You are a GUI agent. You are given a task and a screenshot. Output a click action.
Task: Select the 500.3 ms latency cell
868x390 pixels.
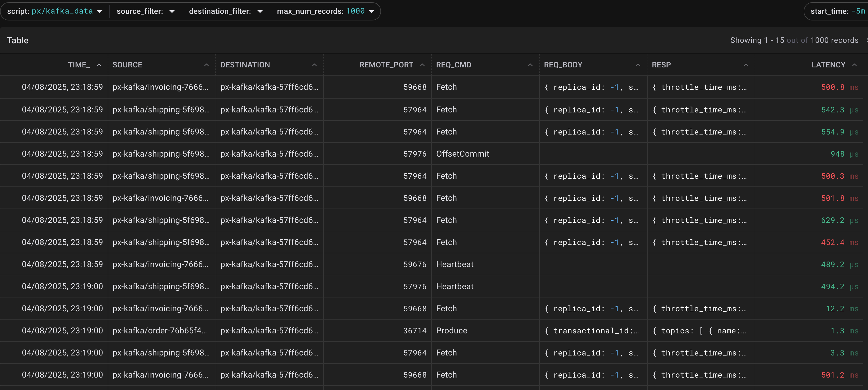pyautogui.click(x=809, y=176)
